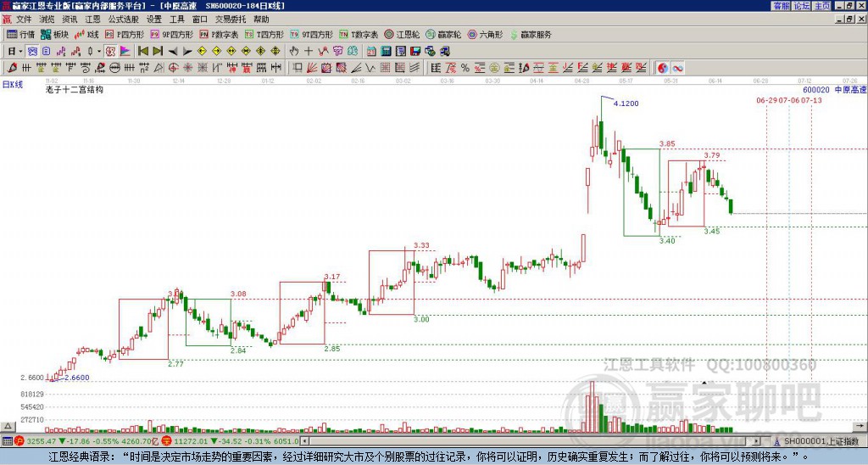
Task: Click the save (floppy disk) icon
Action: 415,52
